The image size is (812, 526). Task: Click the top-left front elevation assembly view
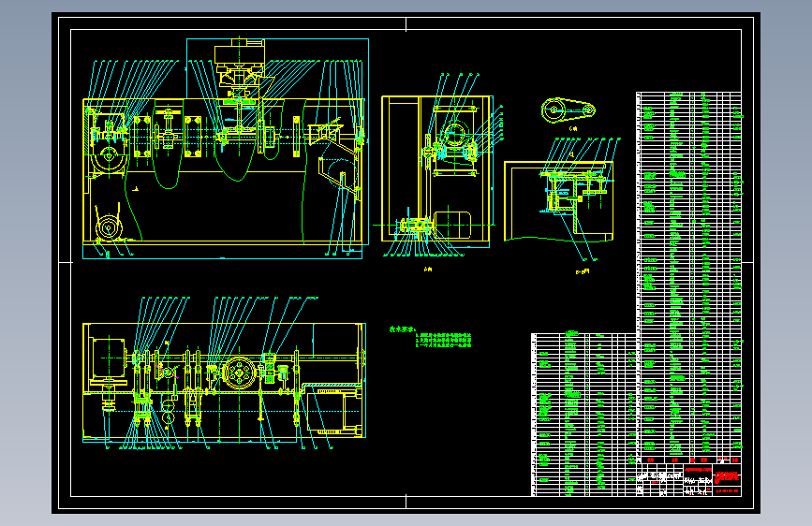(226, 148)
